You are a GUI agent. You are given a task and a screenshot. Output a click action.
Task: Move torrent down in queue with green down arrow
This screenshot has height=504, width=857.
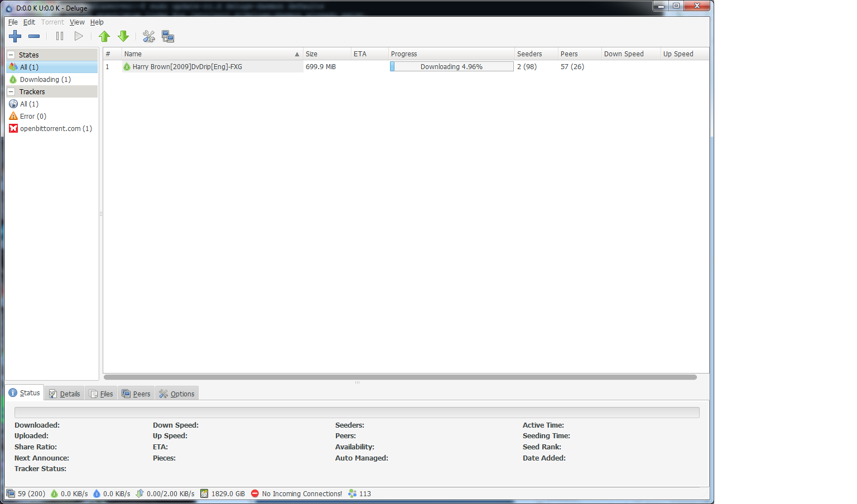pyautogui.click(x=123, y=36)
